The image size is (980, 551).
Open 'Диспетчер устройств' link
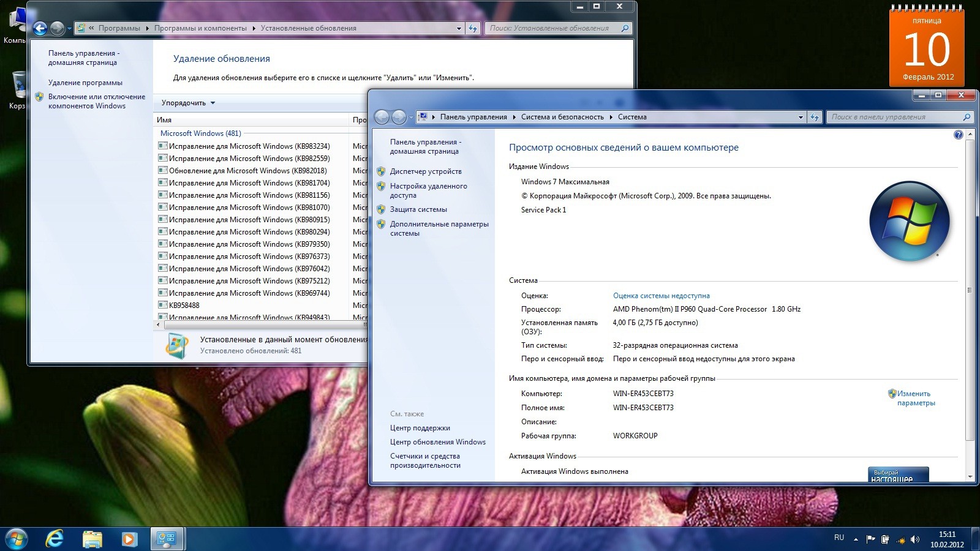coord(426,171)
